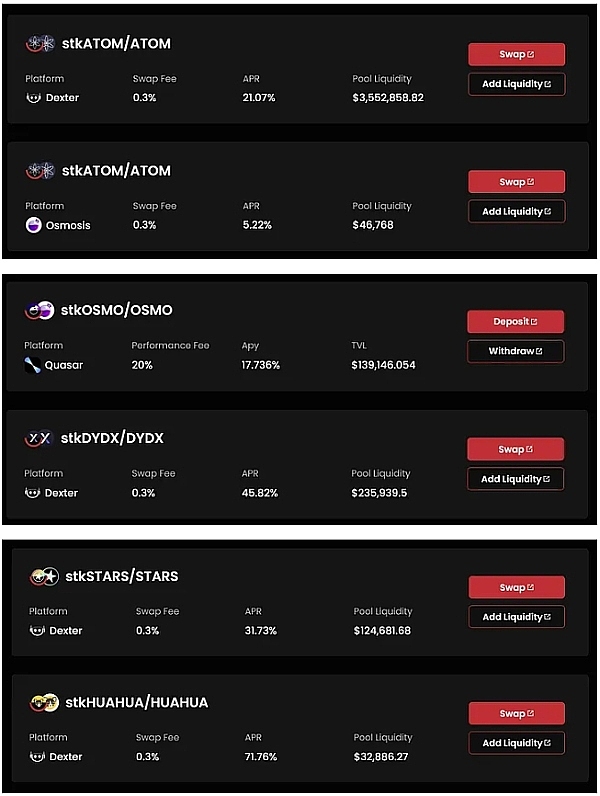
Task: Click the Osmosis platform icon
Action: click(x=34, y=225)
